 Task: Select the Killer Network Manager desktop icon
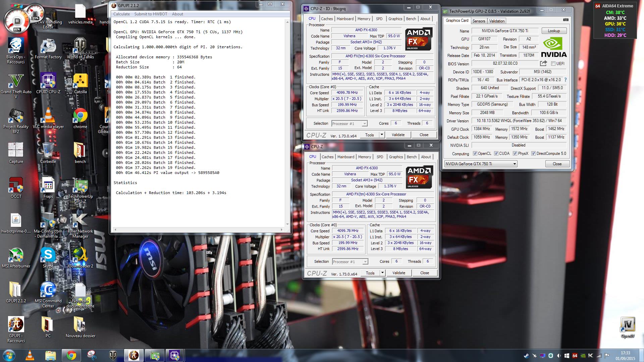(80, 226)
